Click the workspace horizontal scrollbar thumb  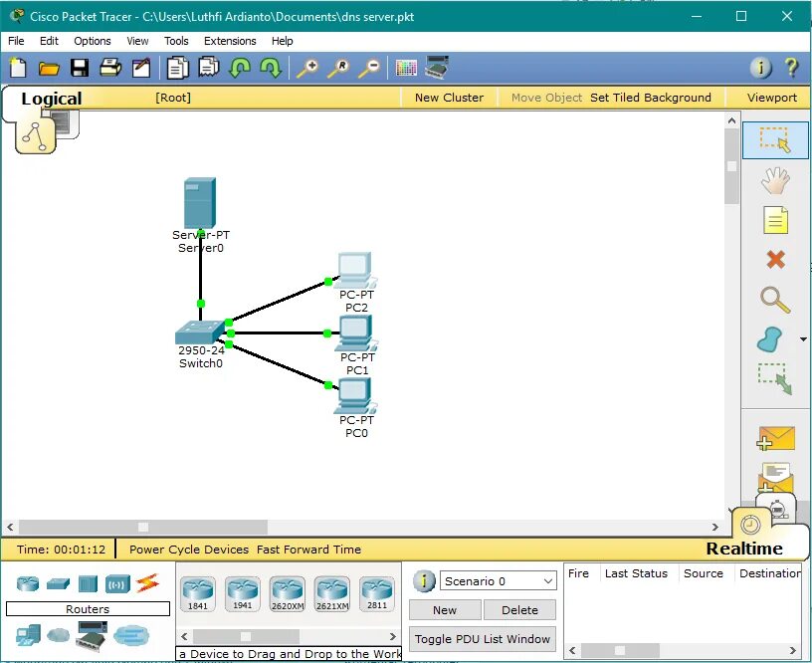[143, 528]
